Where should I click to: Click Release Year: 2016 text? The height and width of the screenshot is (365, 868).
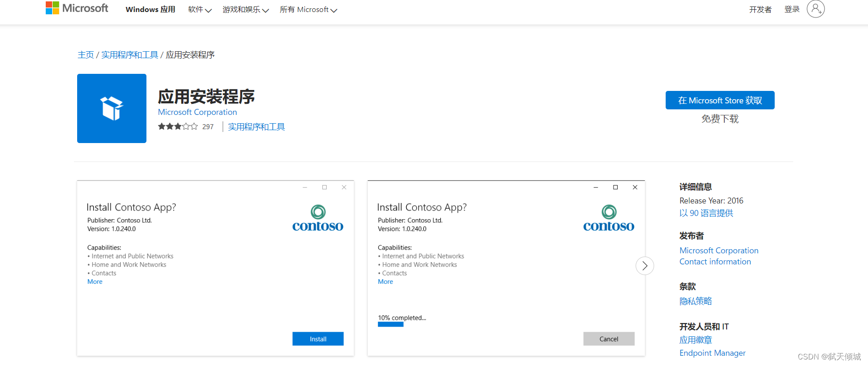pos(711,201)
